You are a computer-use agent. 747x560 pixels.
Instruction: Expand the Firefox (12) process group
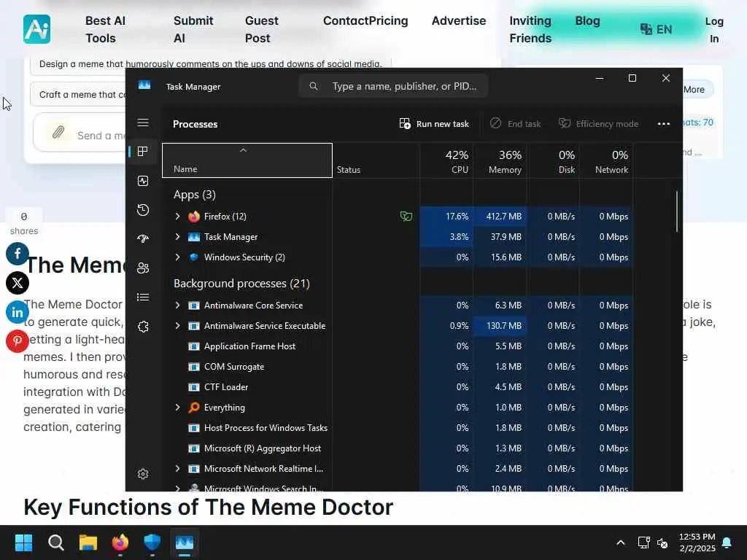(x=178, y=216)
